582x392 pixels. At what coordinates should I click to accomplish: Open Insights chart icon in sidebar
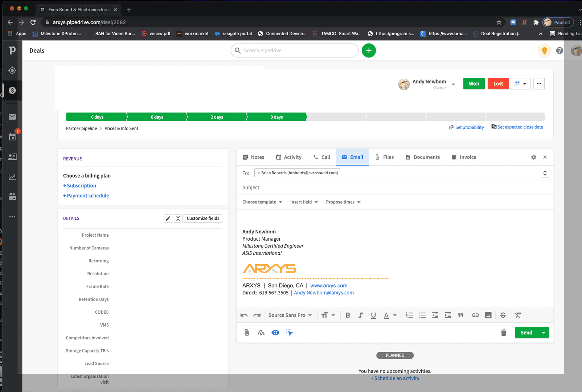(12, 177)
